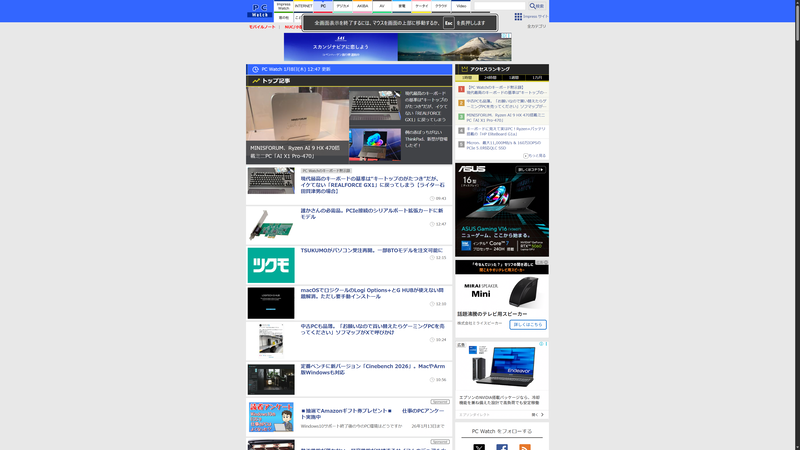The height and width of the screenshot is (450, 800).
Task: Click the ad info icon on Endeavor ad
Action: click(541, 344)
